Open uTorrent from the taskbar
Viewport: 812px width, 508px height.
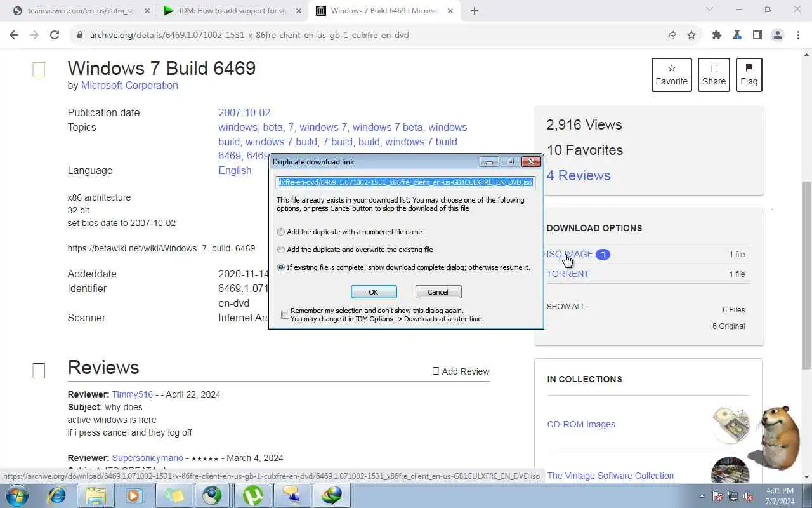click(x=252, y=495)
